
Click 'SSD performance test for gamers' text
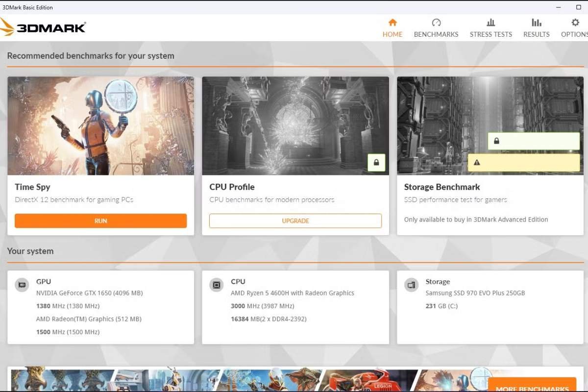(456, 200)
